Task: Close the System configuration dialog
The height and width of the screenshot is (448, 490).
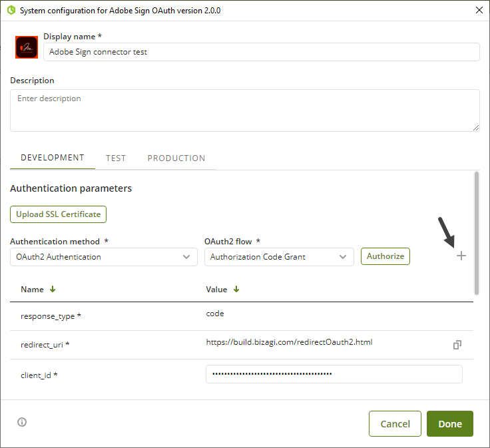Action: point(479,10)
